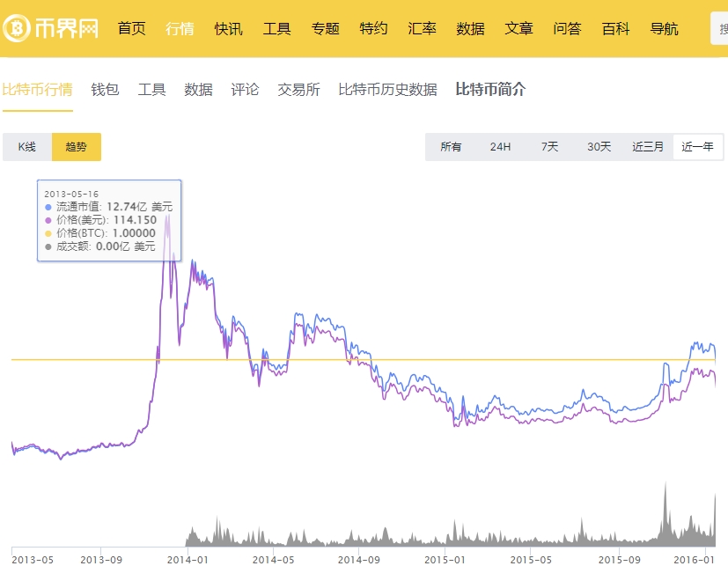Screen dimensions: 728x566
Task: Set chart range to 24H
Action: coord(500,147)
